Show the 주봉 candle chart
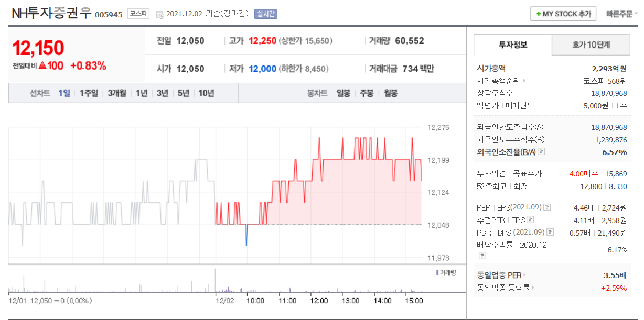This screenshot has width=644, height=320. 367,93
